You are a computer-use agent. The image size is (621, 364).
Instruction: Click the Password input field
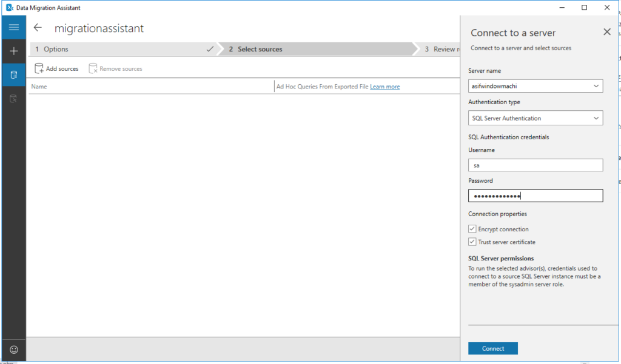tap(535, 195)
